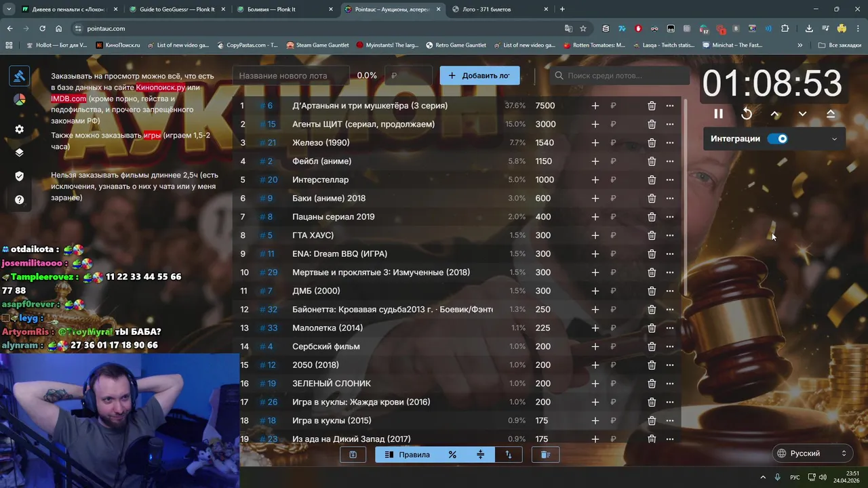The width and height of the screenshot is (868, 488).
Task: Open the settings gear in sidebar
Action: pyautogui.click(x=19, y=129)
